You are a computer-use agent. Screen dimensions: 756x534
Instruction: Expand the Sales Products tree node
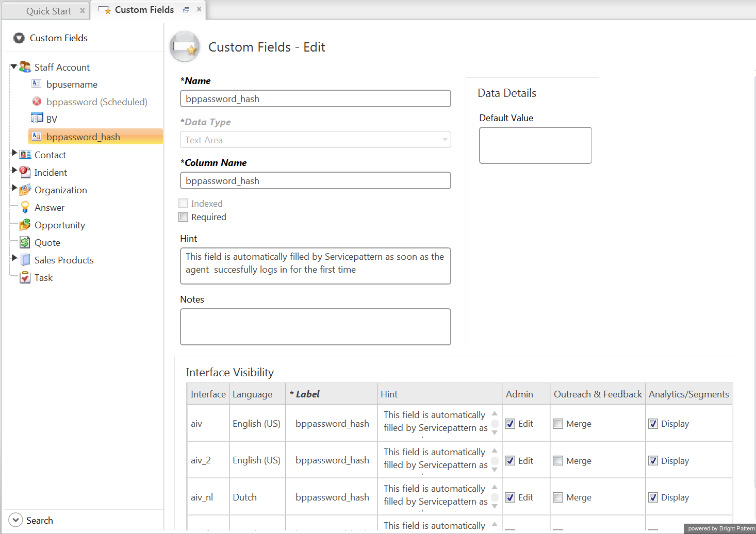pos(14,257)
